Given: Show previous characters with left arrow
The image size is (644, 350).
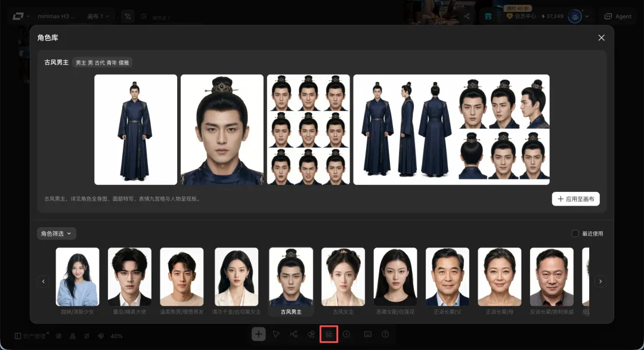Looking at the screenshot, I should click(x=43, y=281).
